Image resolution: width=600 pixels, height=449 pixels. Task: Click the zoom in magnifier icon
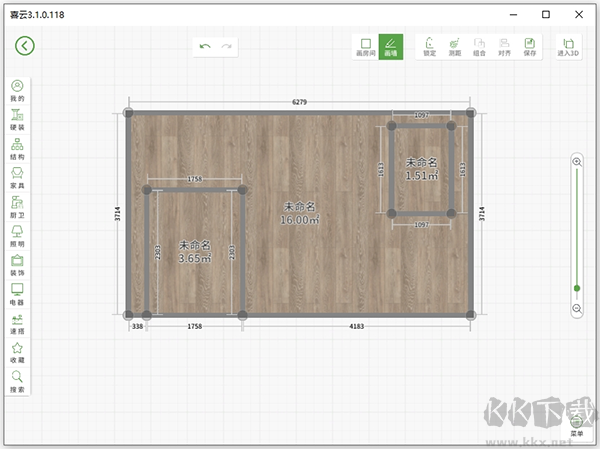coord(577,161)
